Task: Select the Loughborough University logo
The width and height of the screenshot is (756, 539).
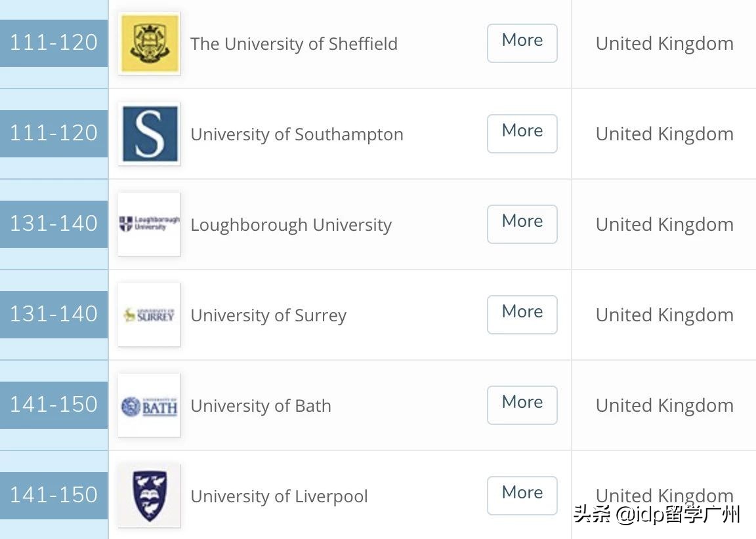Action: (148, 224)
